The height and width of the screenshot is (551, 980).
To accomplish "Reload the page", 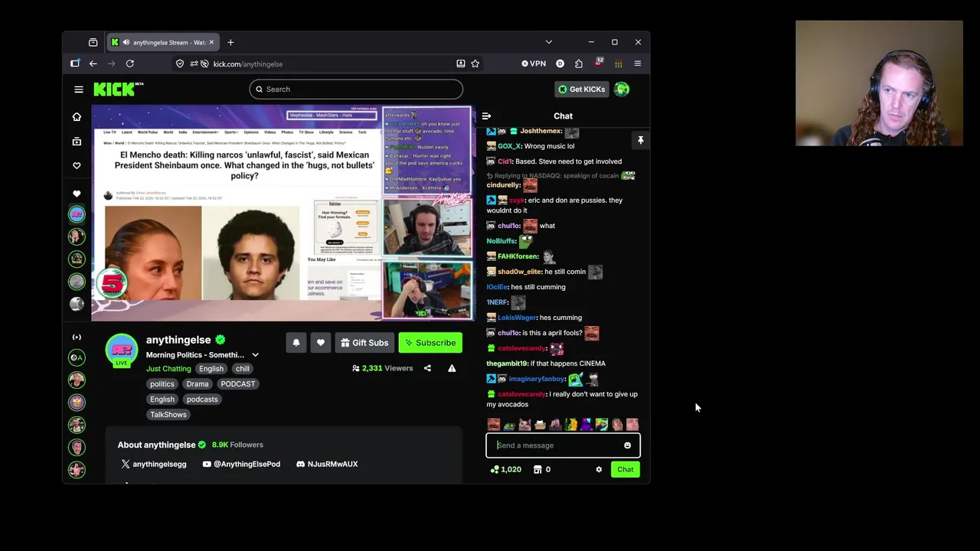I will click(x=130, y=64).
